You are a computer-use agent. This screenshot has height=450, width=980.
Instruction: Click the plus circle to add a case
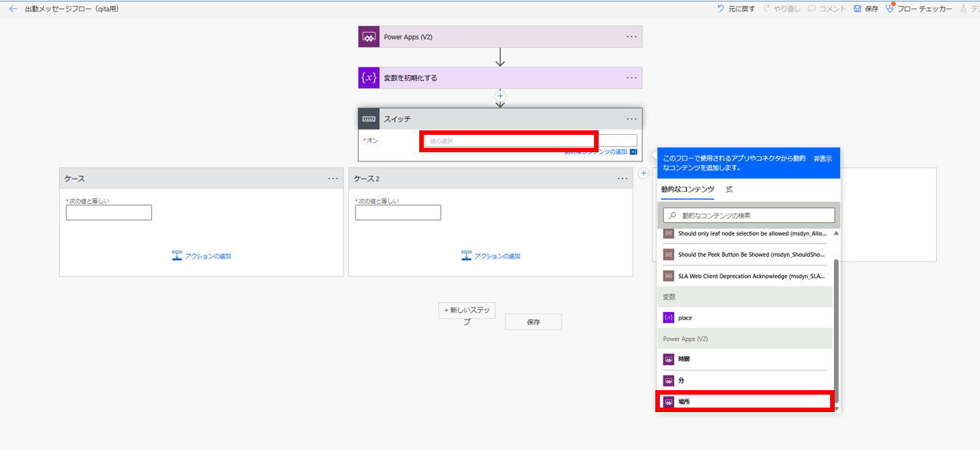(643, 173)
